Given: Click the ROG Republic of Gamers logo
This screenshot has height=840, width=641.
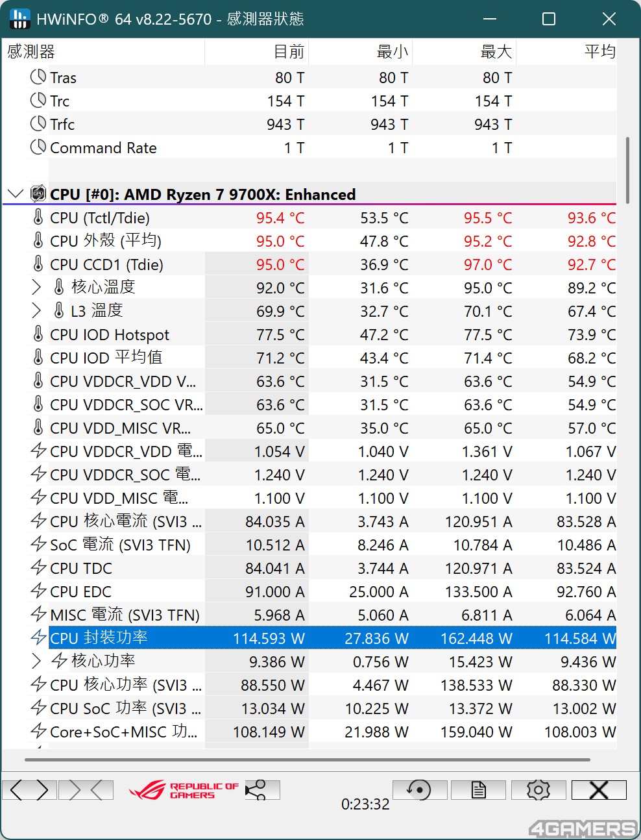Looking at the screenshot, I should [184, 790].
